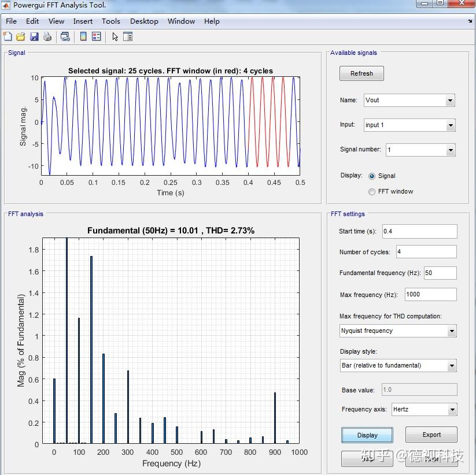Click the disabled Base value field
This screenshot has height=475, width=476.
point(419,390)
